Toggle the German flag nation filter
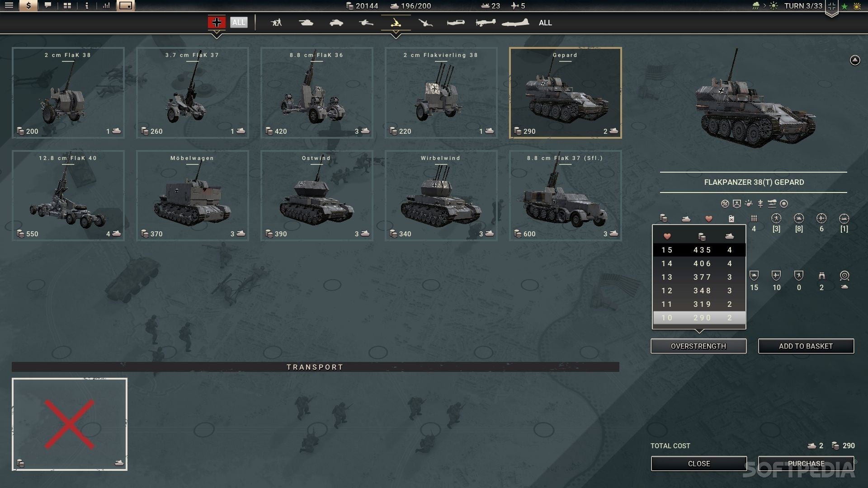This screenshot has height=488, width=868. [x=217, y=22]
